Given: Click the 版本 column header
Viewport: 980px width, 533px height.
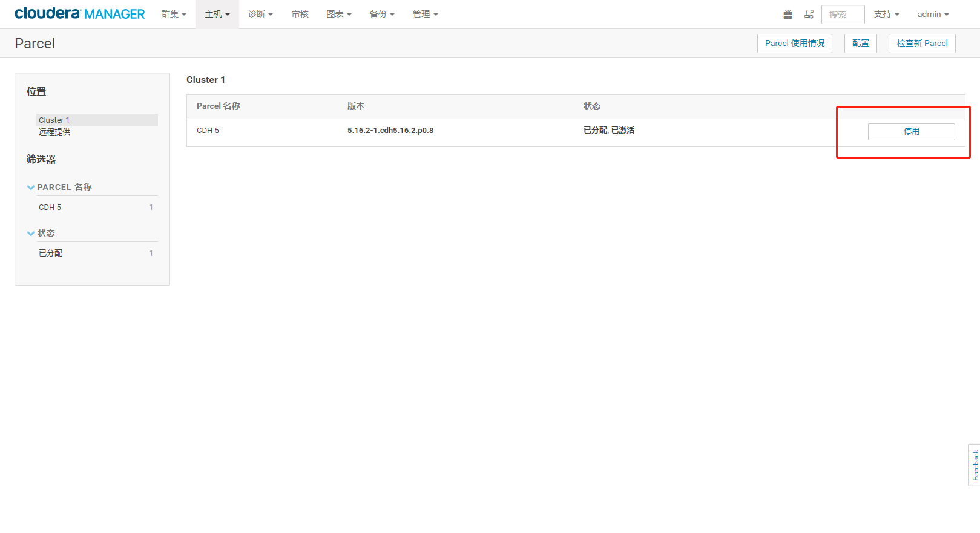Looking at the screenshot, I should (x=356, y=106).
